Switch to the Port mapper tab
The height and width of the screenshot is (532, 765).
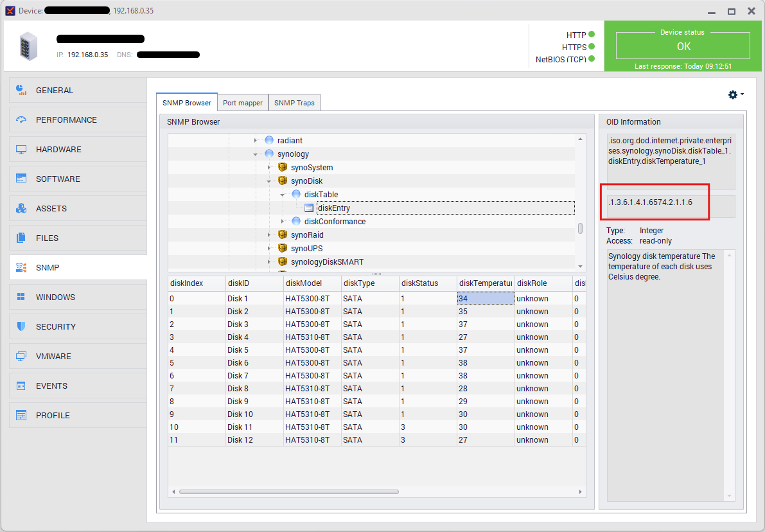point(243,103)
